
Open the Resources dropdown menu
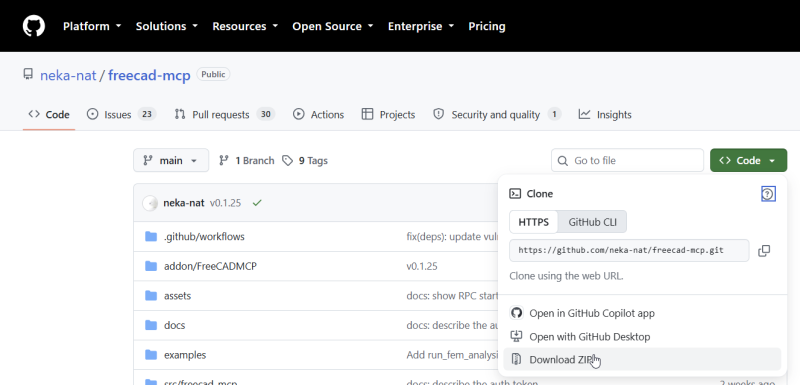pyautogui.click(x=245, y=26)
